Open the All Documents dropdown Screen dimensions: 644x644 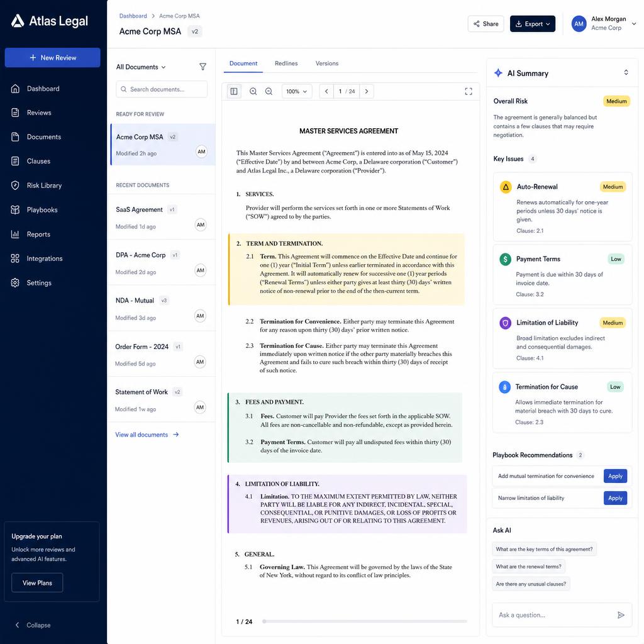pos(141,67)
